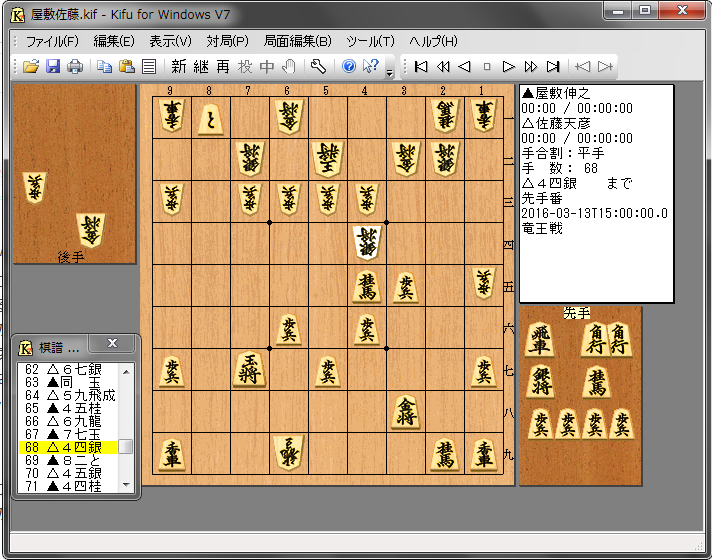712x560 pixels.
Task: Stop playback with square button
Action: tap(487, 67)
